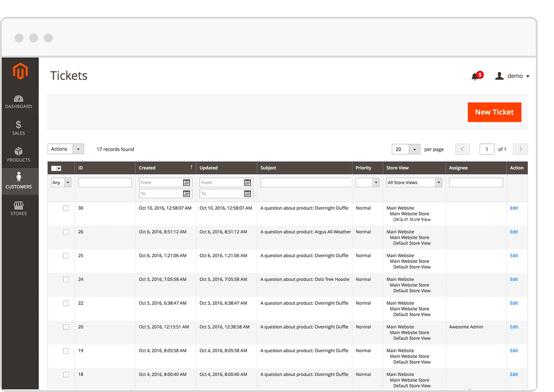Open Created To calendar picker

186,193
